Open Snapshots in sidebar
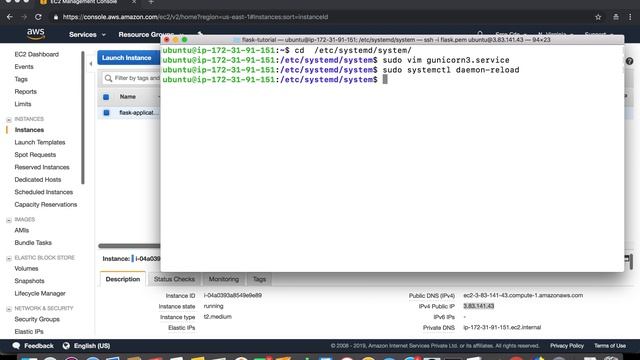Screen dimensions: 640x360 click(x=29, y=281)
